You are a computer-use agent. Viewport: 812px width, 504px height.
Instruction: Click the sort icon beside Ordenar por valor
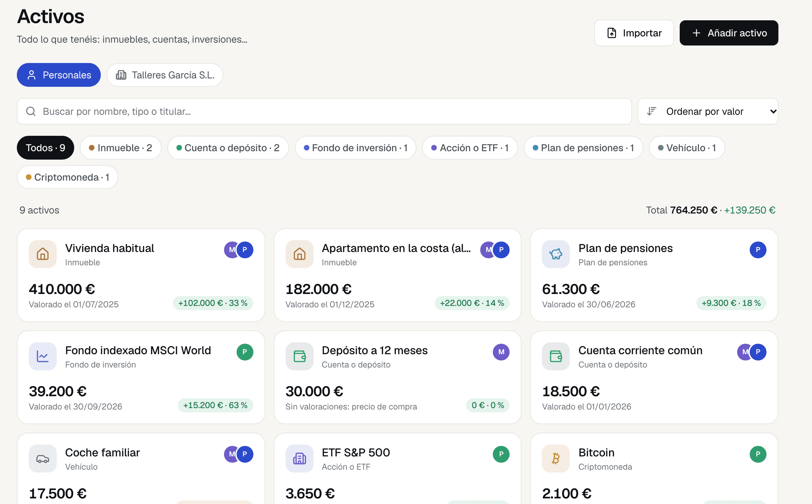651,111
